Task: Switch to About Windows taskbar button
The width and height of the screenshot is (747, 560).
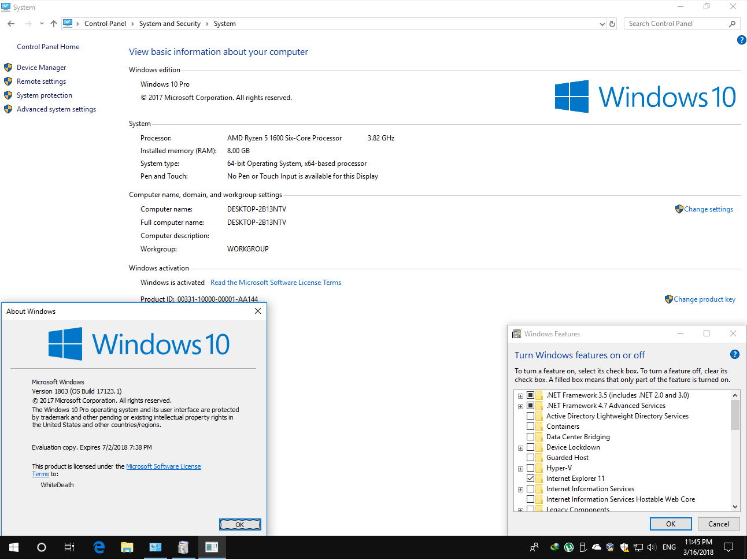Action: 212,547
